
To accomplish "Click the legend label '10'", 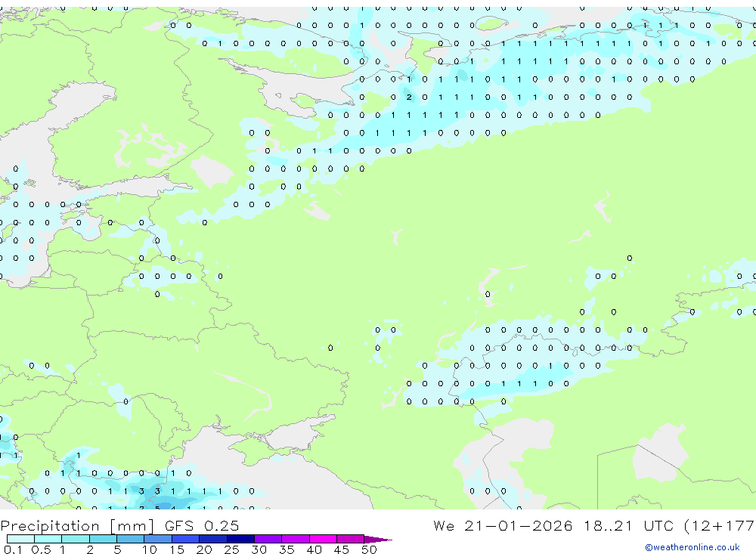I will (x=150, y=549).
